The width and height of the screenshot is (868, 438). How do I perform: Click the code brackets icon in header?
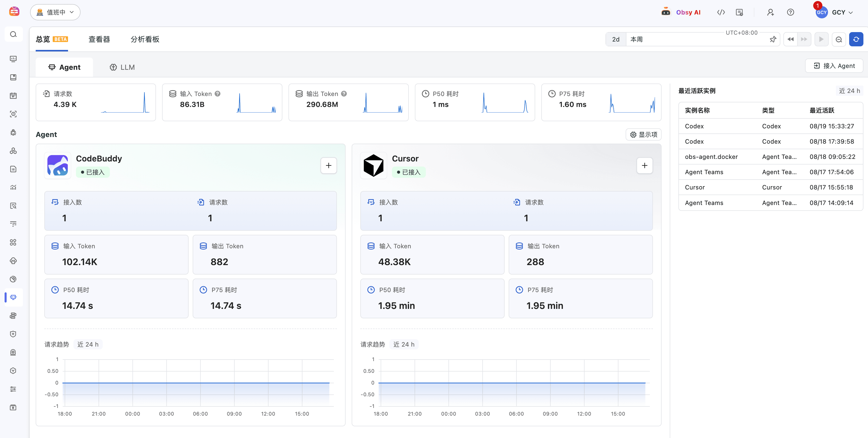(x=721, y=12)
